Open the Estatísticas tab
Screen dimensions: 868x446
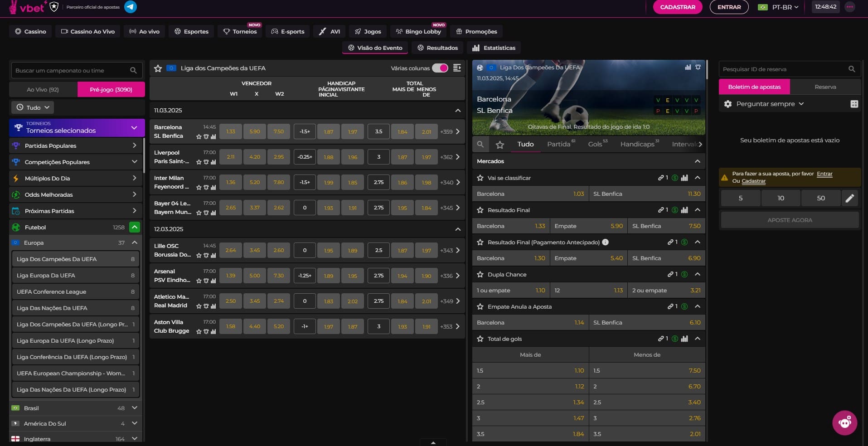[494, 48]
